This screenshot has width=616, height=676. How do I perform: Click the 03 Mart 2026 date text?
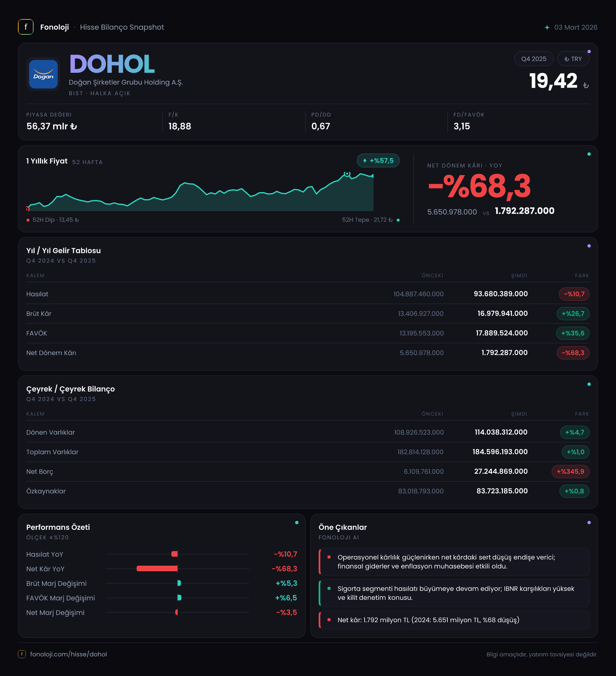pyautogui.click(x=576, y=27)
